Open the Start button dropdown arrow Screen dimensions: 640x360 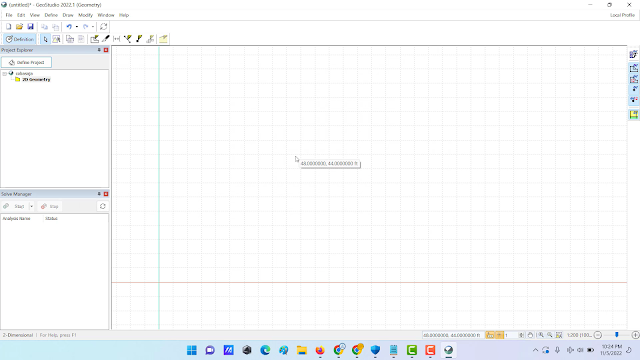31,206
